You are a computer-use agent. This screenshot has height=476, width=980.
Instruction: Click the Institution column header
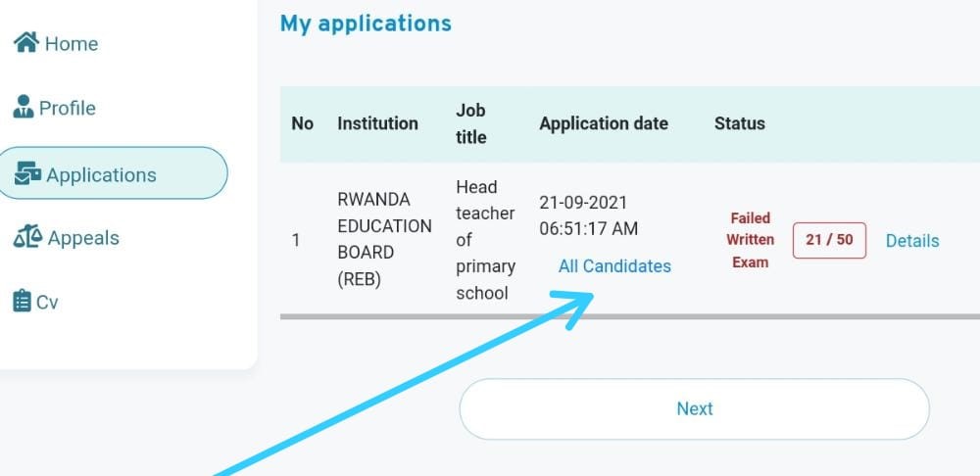tap(377, 123)
